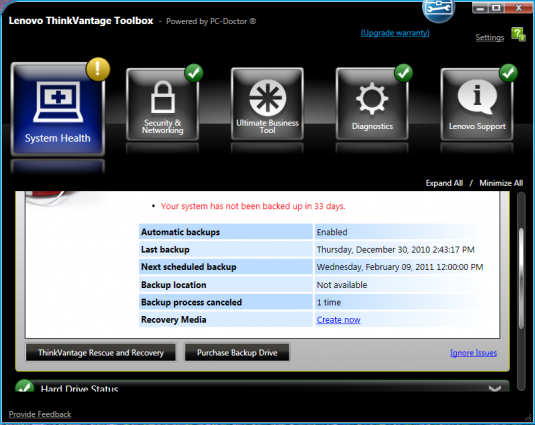This screenshot has height=425, width=535.
Task: Open the Provide Feedback link
Action: (x=40, y=414)
